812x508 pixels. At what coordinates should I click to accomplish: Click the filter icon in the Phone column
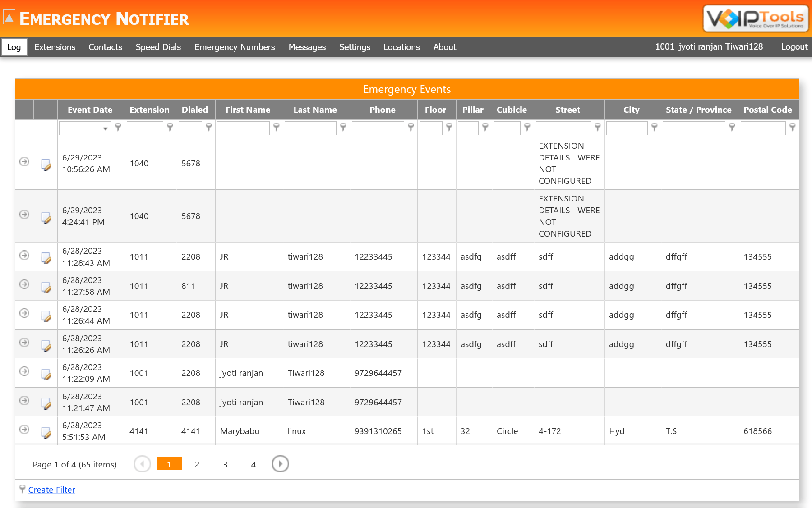tap(411, 128)
